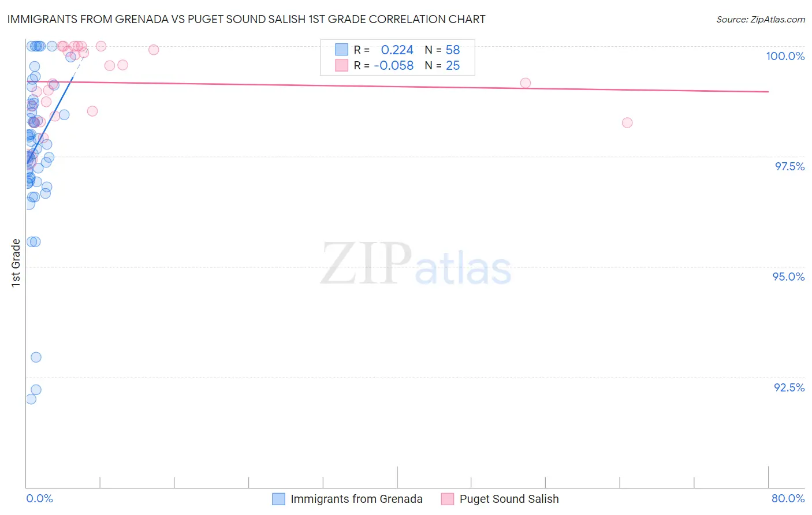Click the Puget Sound Salish legend label
This screenshot has height=515, width=812.
point(509,499)
